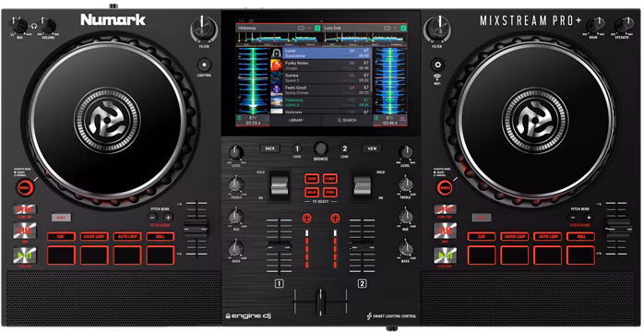Click the right deck FILTER knob
The width and height of the screenshot is (644, 332).
tap(438, 30)
